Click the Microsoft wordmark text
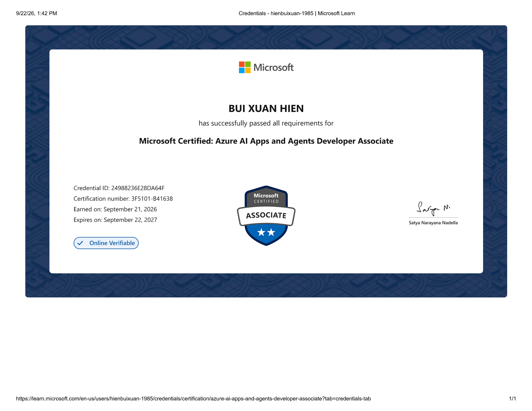 click(x=273, y=67)
